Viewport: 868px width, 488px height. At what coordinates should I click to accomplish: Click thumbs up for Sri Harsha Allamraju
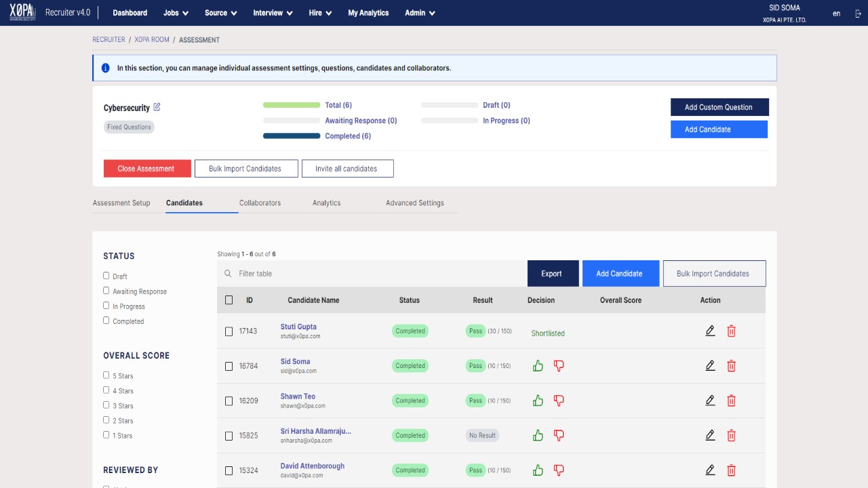[x=538, y=435]
